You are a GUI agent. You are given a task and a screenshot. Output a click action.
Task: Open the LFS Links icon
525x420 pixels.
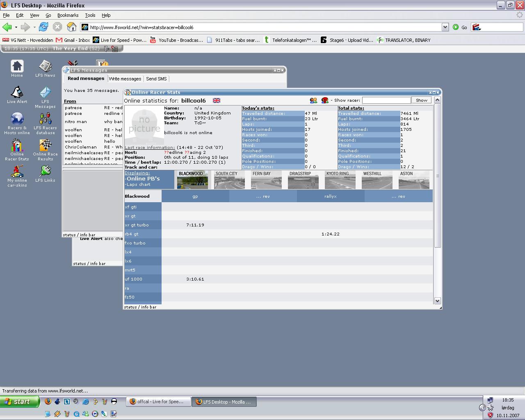[x=45, y=173]
